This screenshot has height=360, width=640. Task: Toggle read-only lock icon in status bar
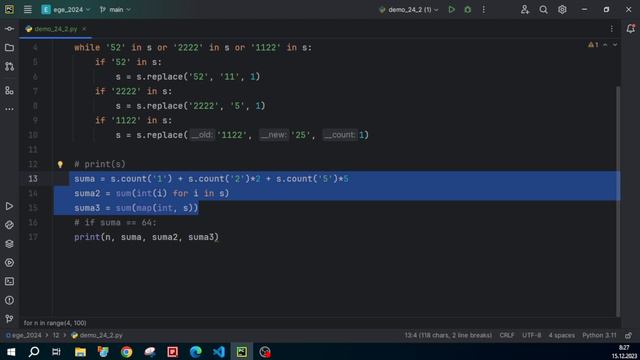[x=629, y=335]
